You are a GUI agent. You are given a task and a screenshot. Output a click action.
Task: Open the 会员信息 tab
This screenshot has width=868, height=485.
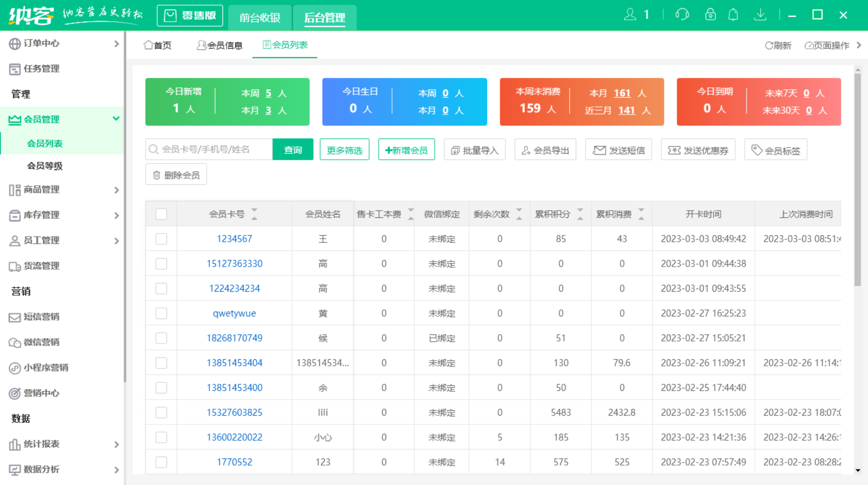tap(219, 45)
